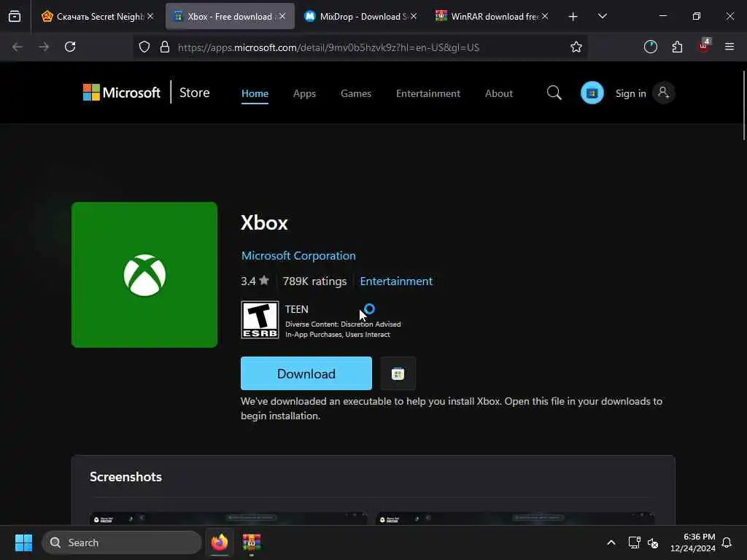Viewport: 747px width, 560px height.
Task: Click the page vertical scrollbar
Action: (743, 105)
